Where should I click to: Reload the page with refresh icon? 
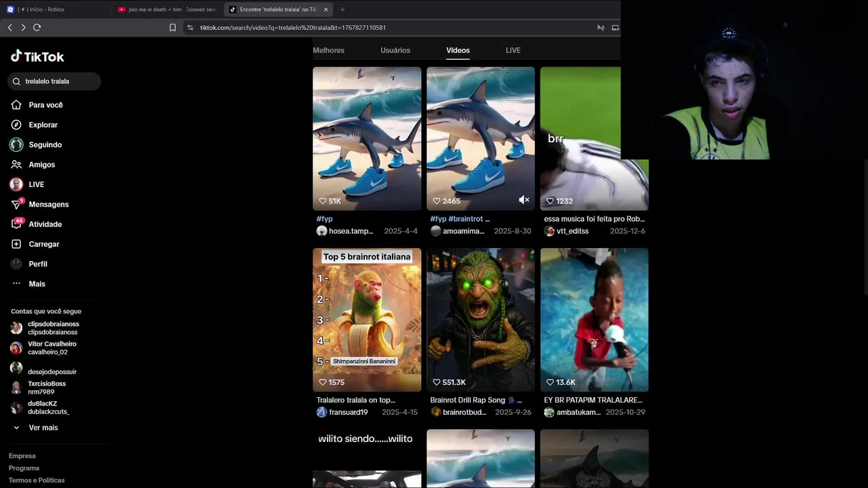pyautogui.click(x=37, y=27)
